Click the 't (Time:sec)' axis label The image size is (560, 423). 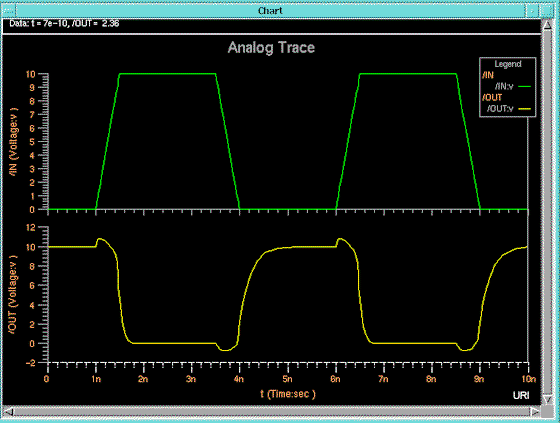coord(288,394)
